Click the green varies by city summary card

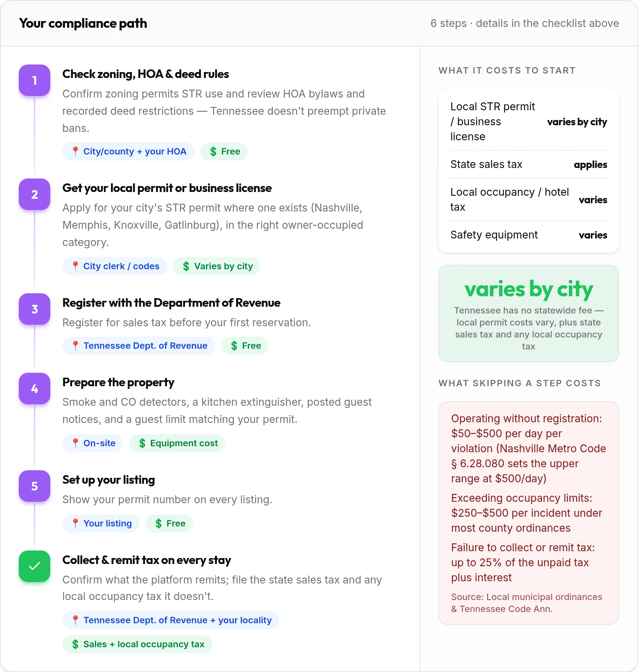[529, 313]
